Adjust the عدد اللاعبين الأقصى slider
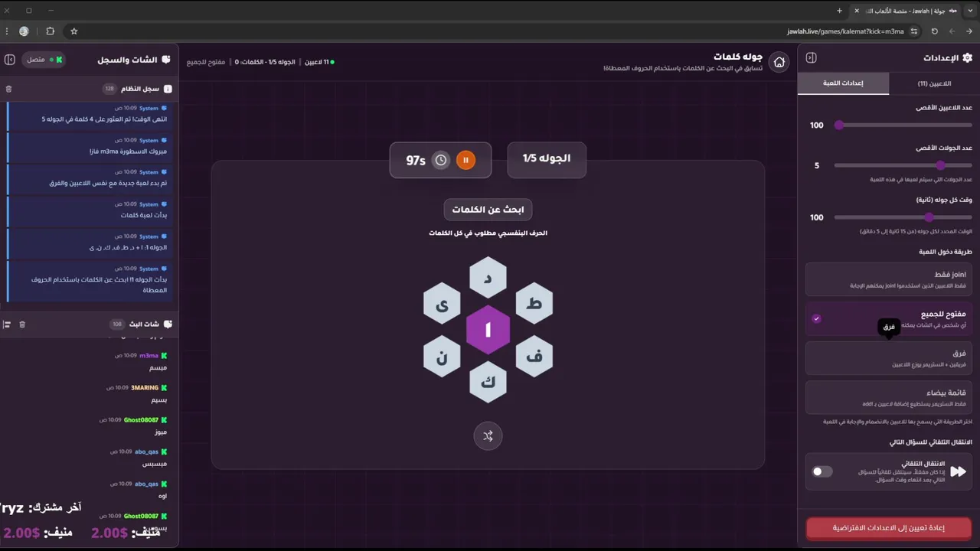The image size is (980, 551). [903, 125]
